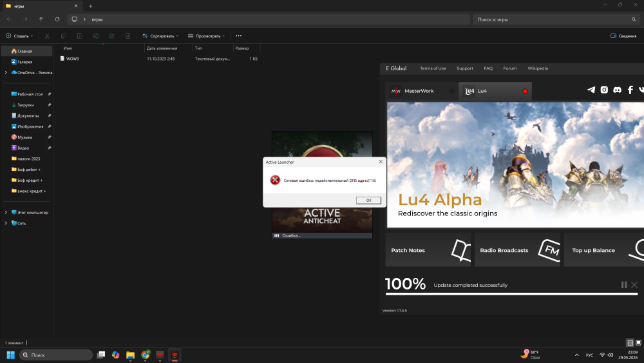
Task: Open the Windows Start menu
Action: point(11,355)
